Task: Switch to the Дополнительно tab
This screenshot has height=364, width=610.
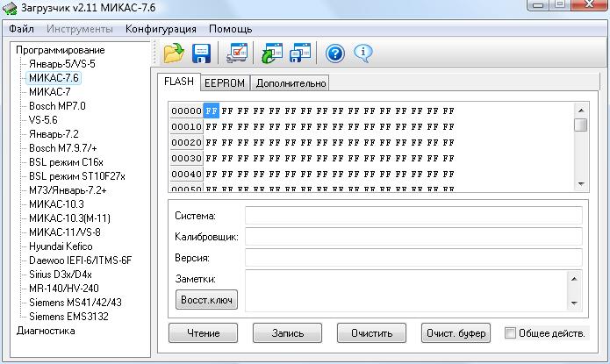Action: point(291,83)
